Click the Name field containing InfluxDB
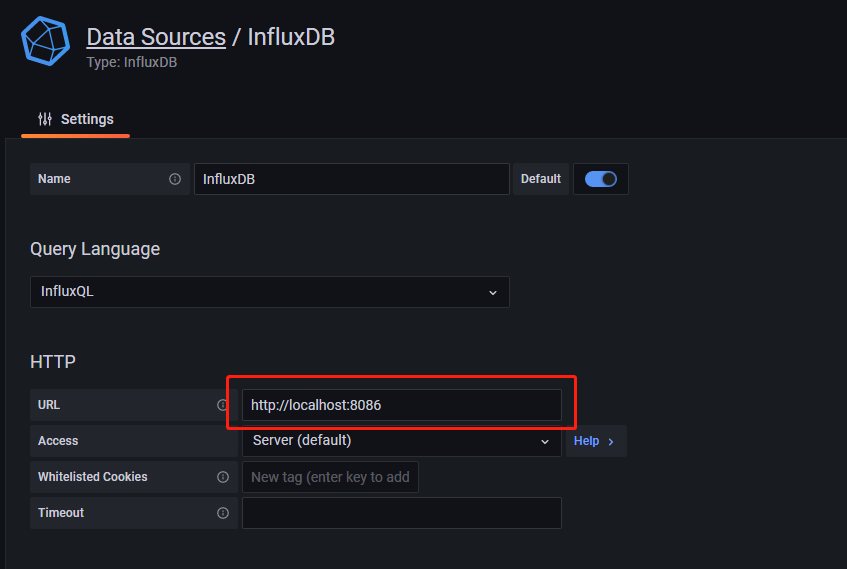Screen dimensions: 847x569 [x=351, y=179]
